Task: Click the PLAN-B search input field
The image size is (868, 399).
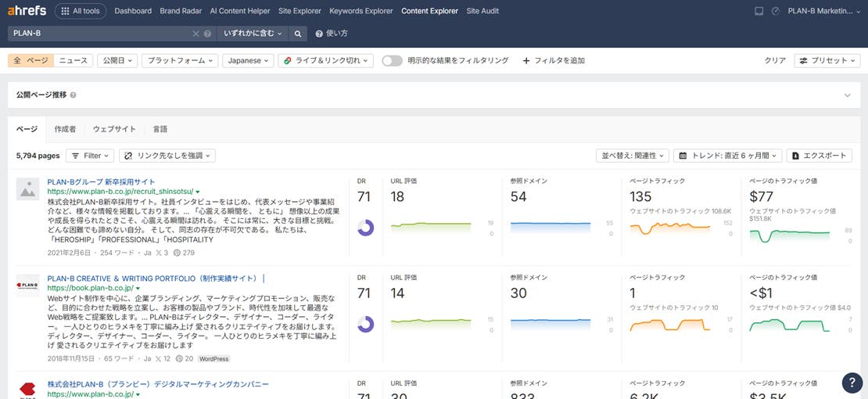Action: click(98, 34)
